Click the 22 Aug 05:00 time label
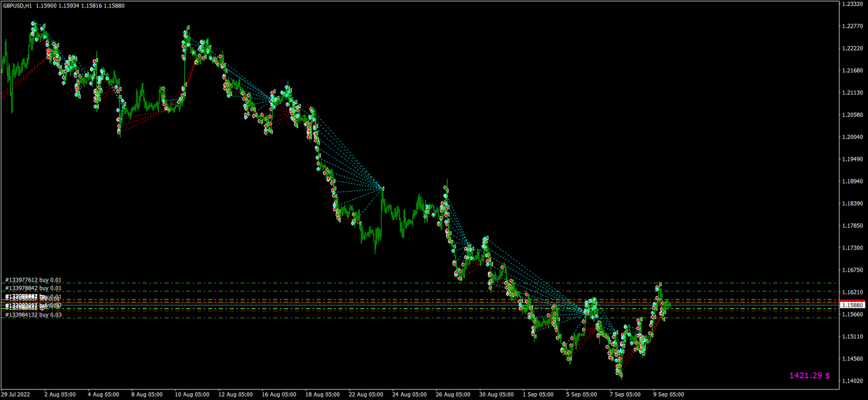 (365, 395)
